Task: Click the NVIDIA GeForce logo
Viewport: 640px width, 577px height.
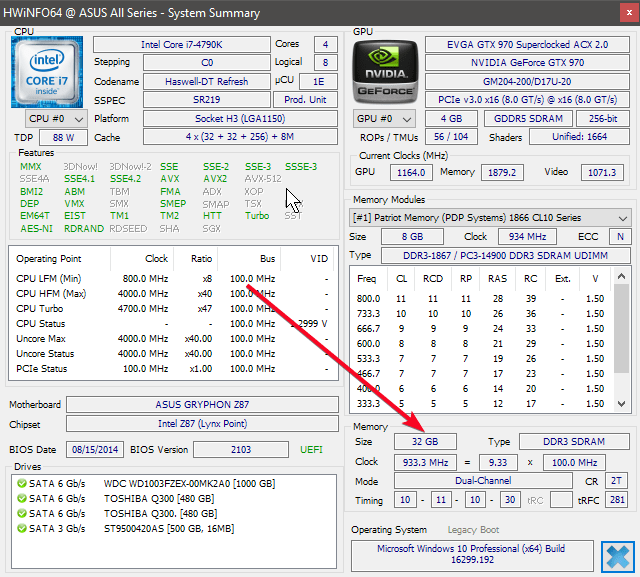Action: click(384, 71)
